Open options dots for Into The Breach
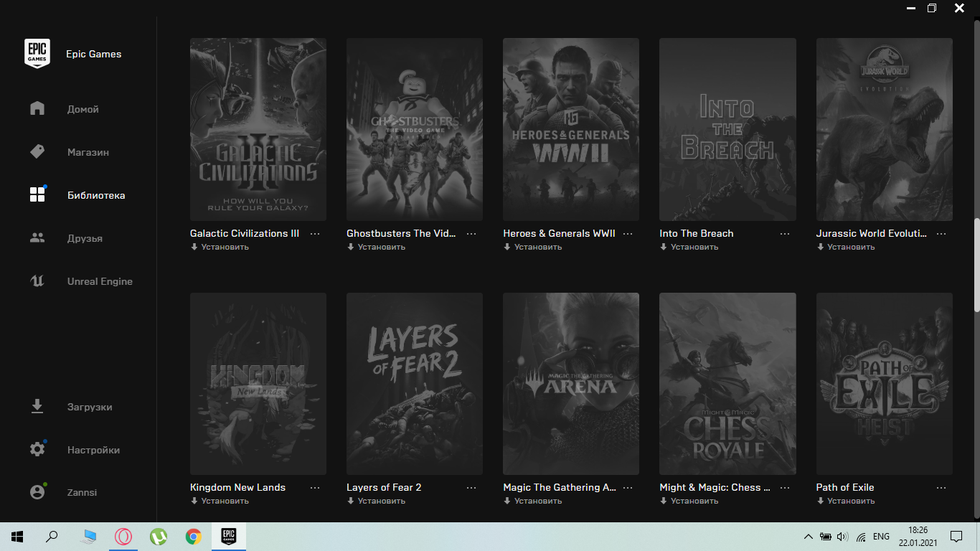The width and height of the screenshot is (980, 551). tap(785, 234)
